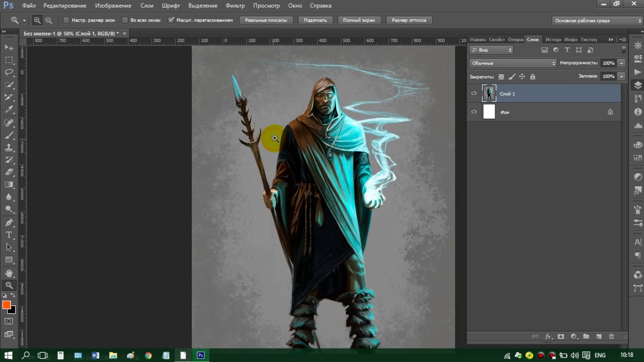This screenshot has width=644, height=362.
Task: Select the Rectangle shape tool
Action: tap(9, 259)
